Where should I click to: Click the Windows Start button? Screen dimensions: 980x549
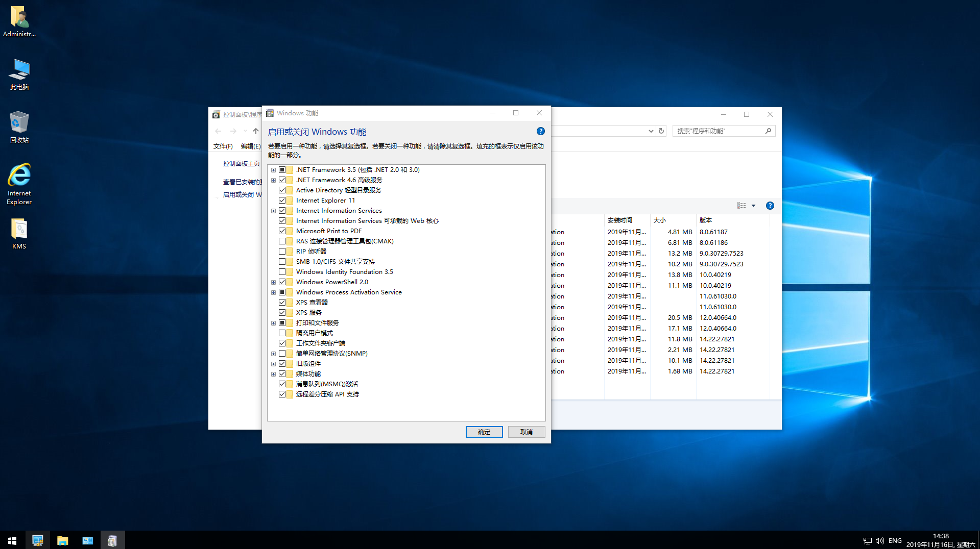tap(12, 540)
